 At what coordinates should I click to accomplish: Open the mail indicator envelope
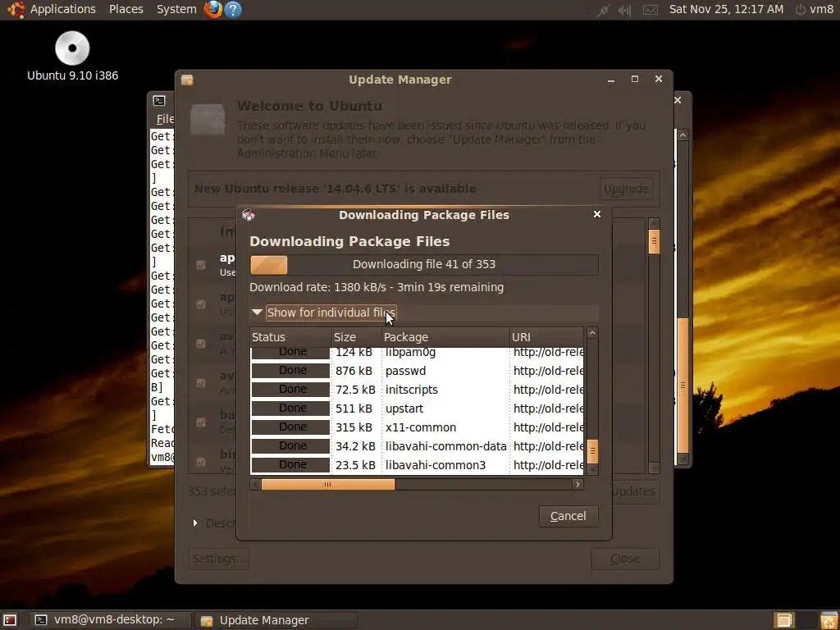point(651,10)
